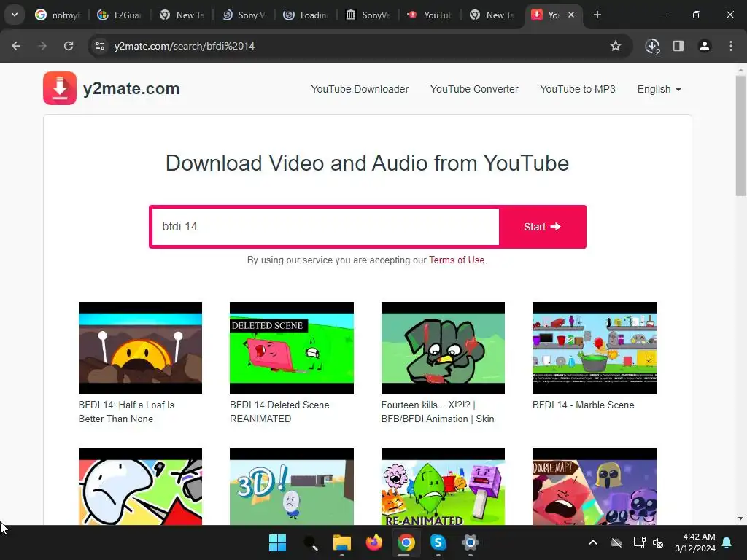747x560 pixels.
Task: Switch to the SonyVe archive tab
Action: (368, 15)
